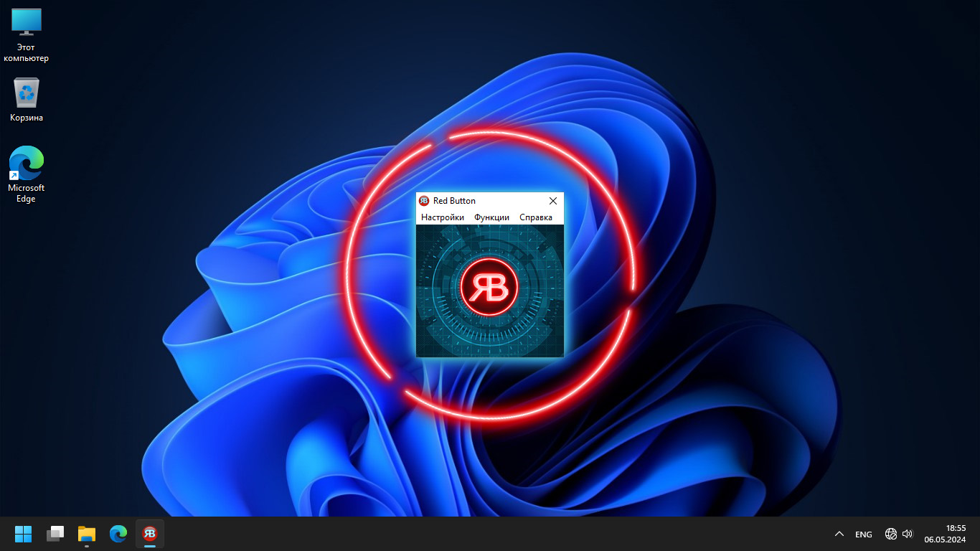Click the Red Button taskbar icon
Image resolution: width=980 pixels, height=551 pixels.
point(150,534)
